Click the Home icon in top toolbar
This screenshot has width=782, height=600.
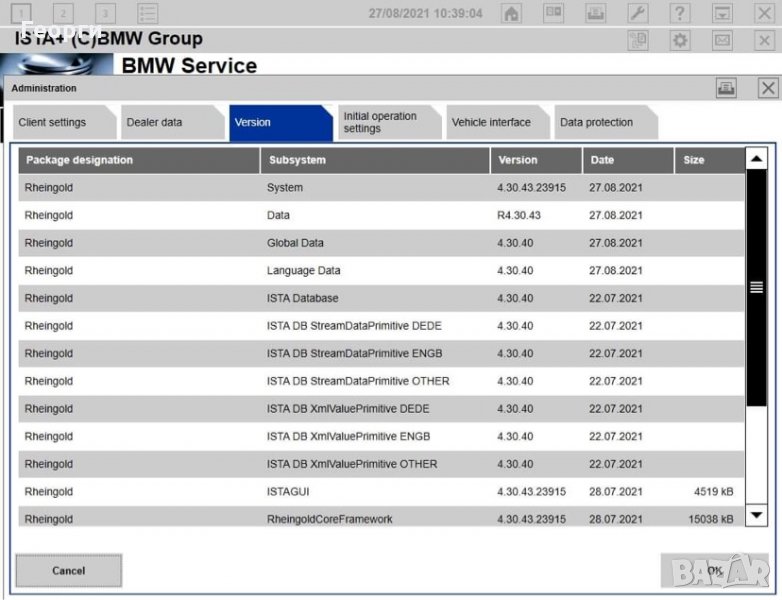511,14
